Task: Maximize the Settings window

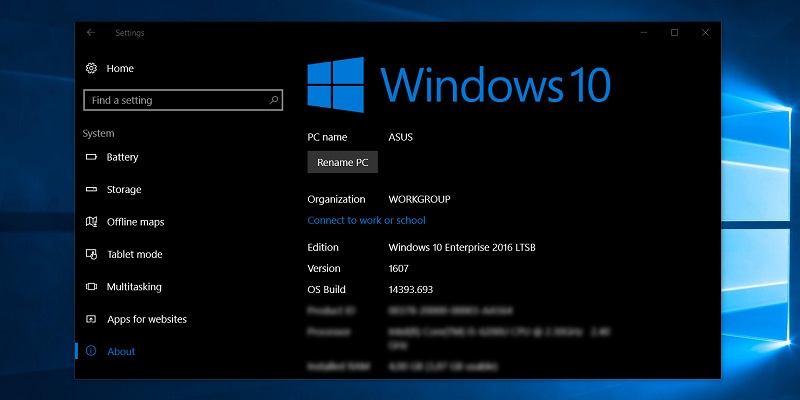Action: click(x=674, y=33)
